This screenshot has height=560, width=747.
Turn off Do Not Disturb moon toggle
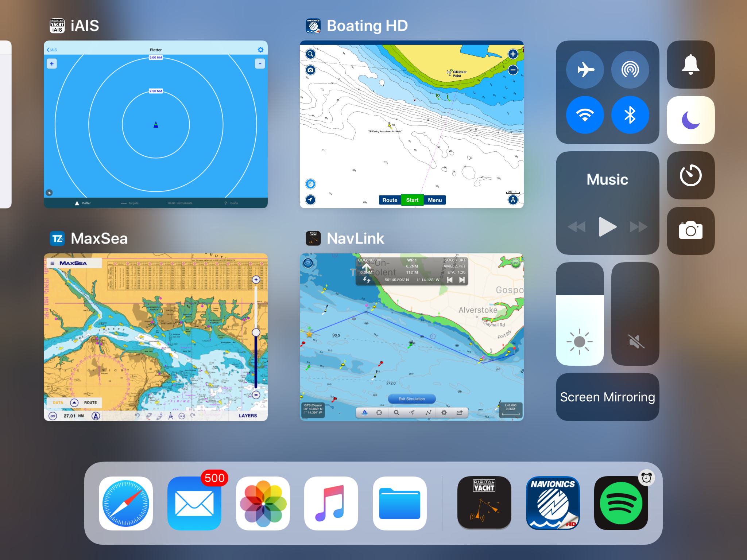[x=690, y=120]
